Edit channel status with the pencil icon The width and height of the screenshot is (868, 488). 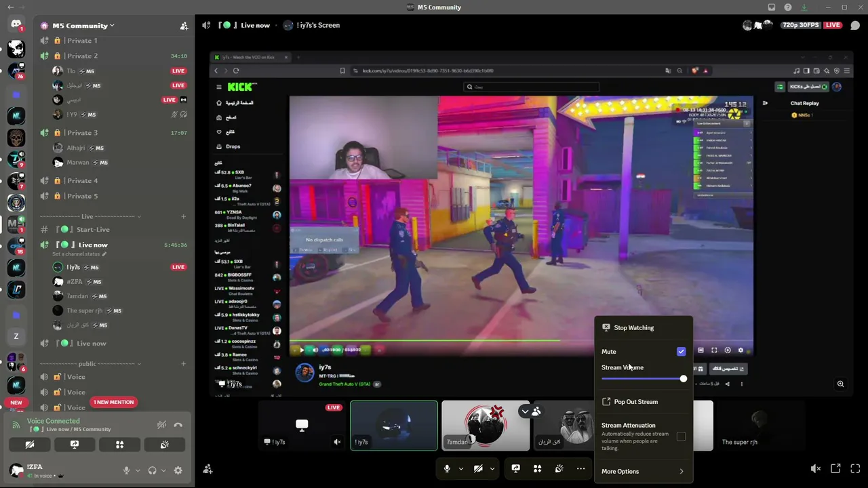[x=104, y=254]
